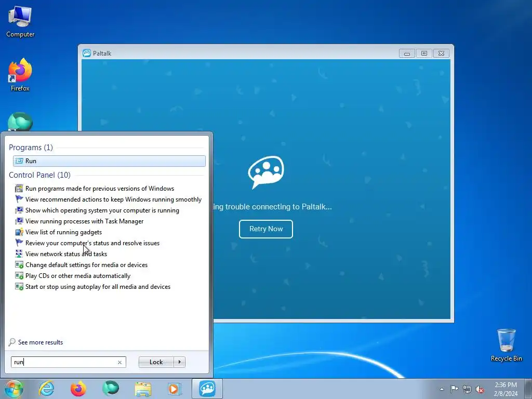The height and width of the screenshot is (399, 532).
Task: Click monitor icon beside Show which operating system
Action: (x=19, y=210)
